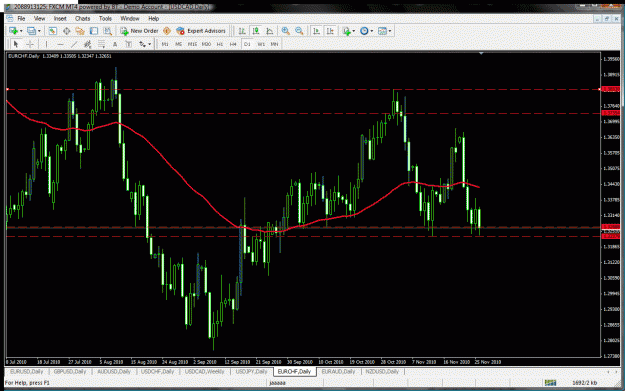625x391 pixels.
Task: Switch to the EURAUD,Daily chart tab
Action: [x=338, y=371]
